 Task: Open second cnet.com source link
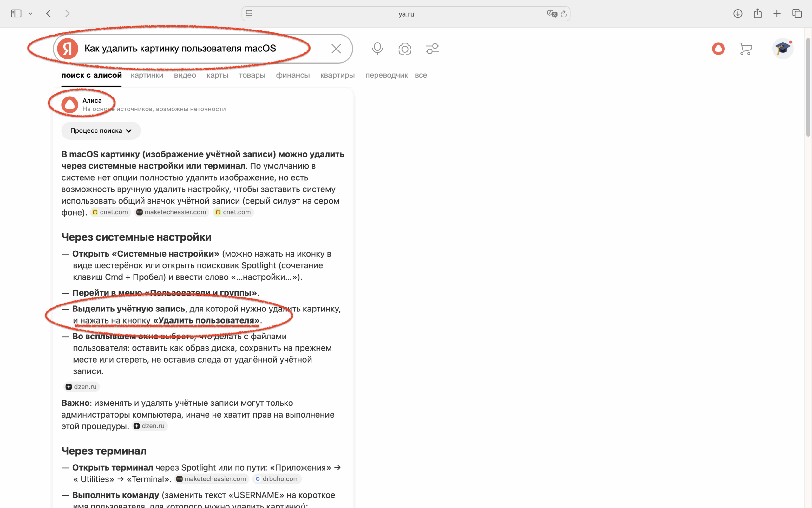233,212
